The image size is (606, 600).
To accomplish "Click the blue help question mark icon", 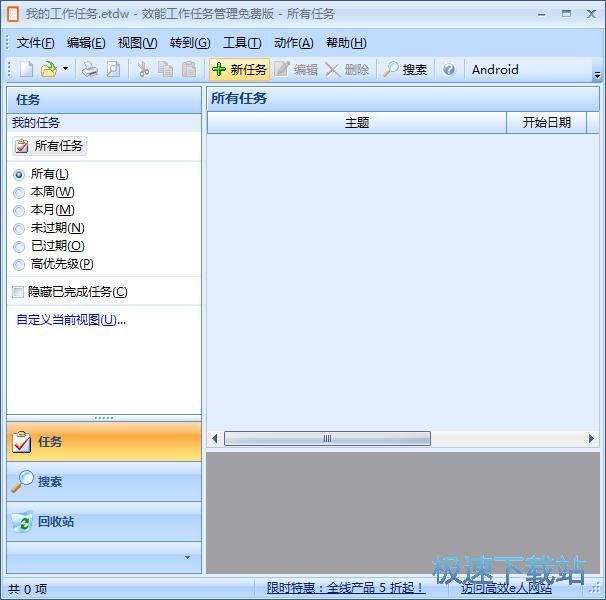I will point(449,69).
